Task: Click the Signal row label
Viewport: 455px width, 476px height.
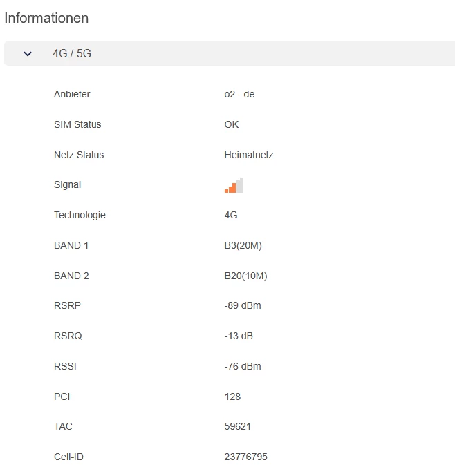Action: click(67, 184)
